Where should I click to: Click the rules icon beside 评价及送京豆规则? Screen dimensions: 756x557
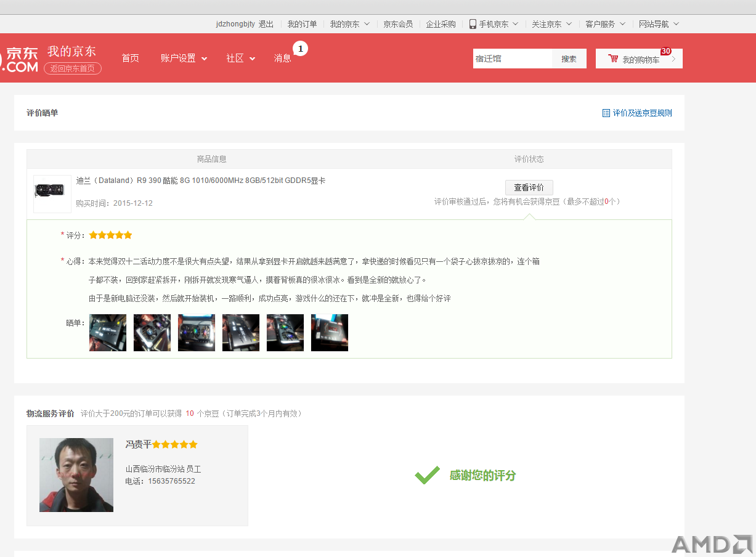[606, 113]
